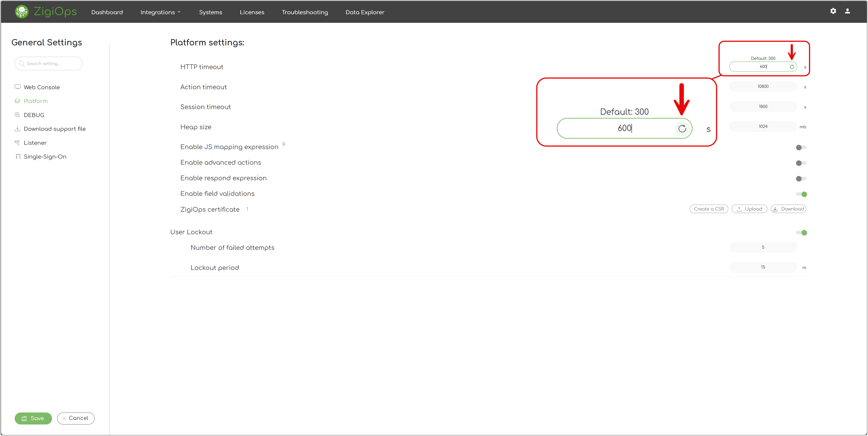Go to the Data Explorer tab

point(365,12)
